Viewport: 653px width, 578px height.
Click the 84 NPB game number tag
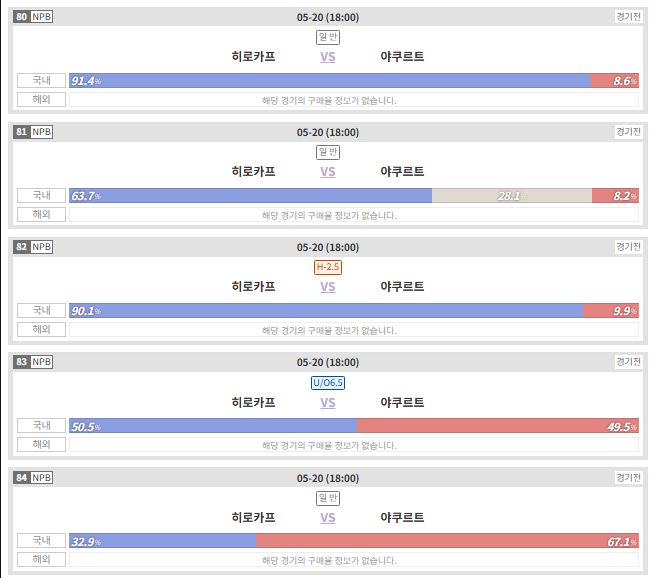33,477
